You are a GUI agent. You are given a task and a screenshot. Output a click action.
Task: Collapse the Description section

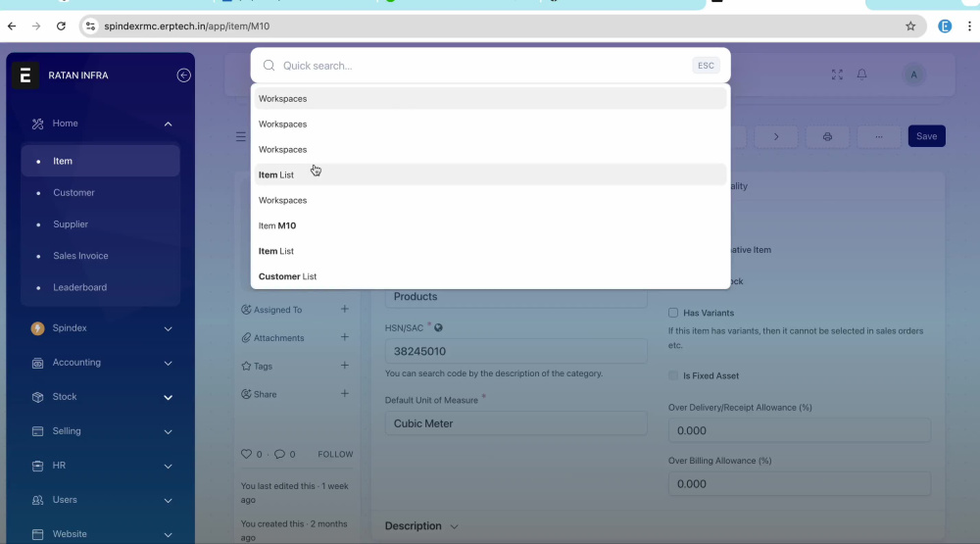tap(455, 526)
